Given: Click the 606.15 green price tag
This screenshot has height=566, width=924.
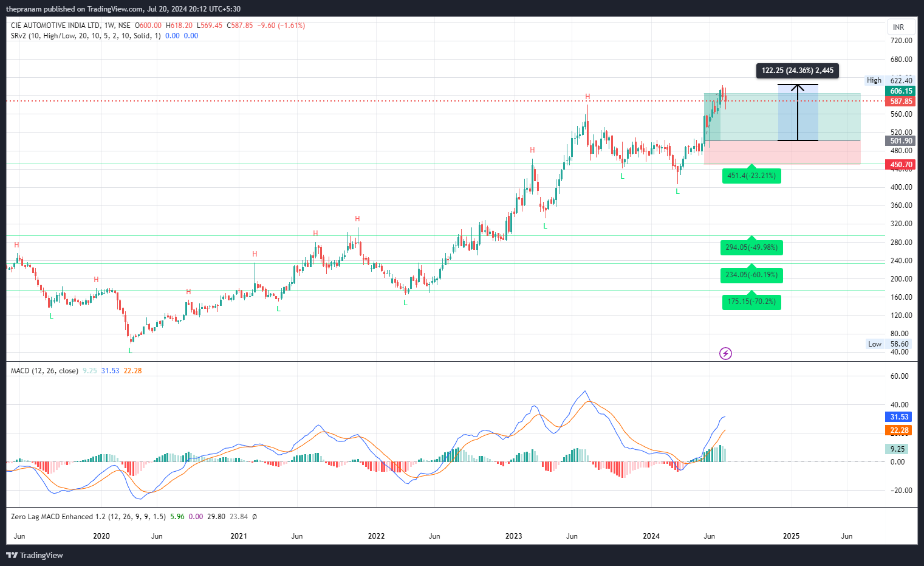Looking at the screenshot, I should [901, 91].
